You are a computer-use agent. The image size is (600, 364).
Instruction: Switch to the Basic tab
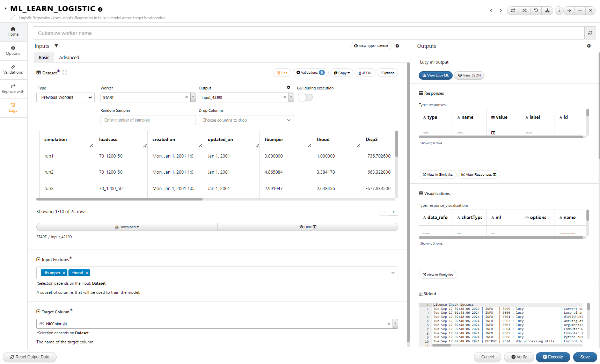(44, 58)
